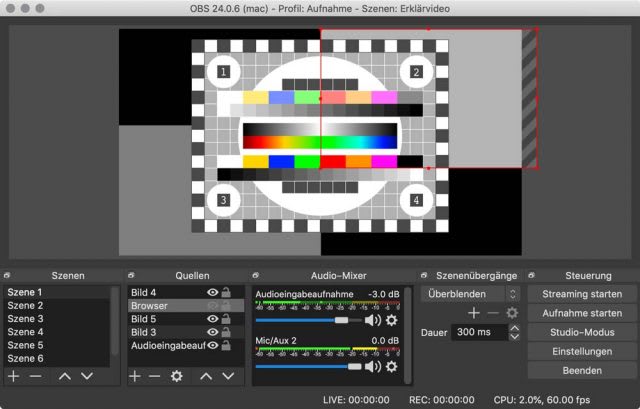
Task: Click the Audio-Mixer scrollbar
Action: pyautogui.click(x=407, y=335)
